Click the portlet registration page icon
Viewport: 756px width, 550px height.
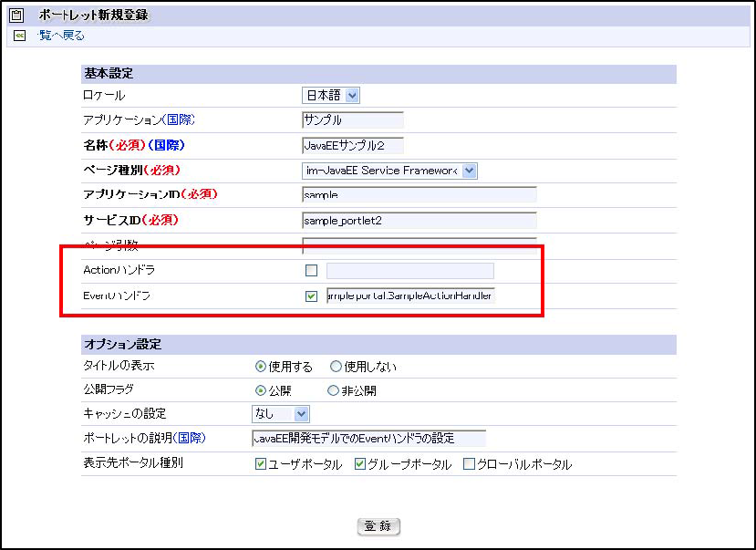coord(16,15)
